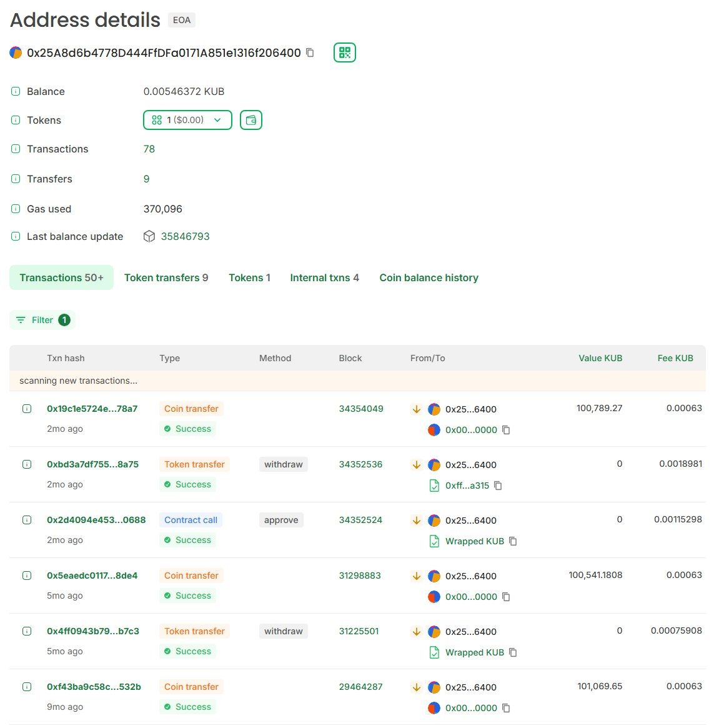This screenshot has width=714, height=728.
Task: Open 0x00...0000 address in block 31298883 row
Action: 471,597
